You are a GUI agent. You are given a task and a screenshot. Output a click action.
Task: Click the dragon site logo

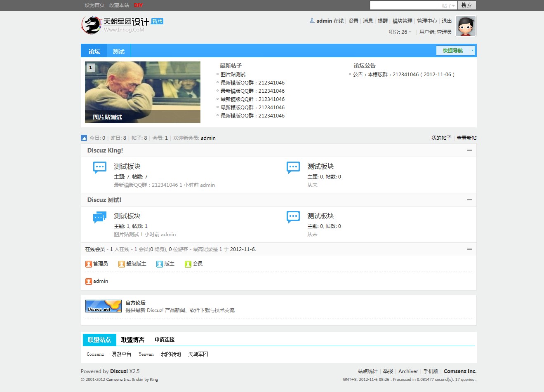(x=92, y=25)
